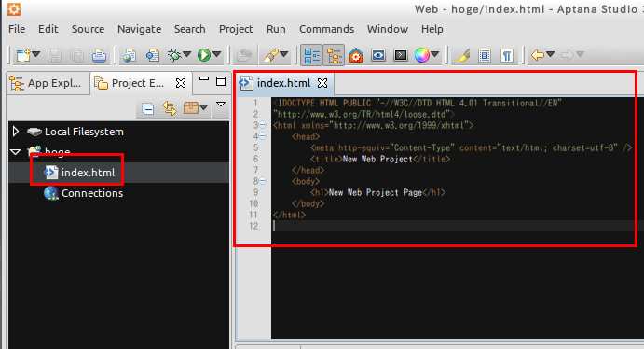Open the terminal console toolbar icon

coord(401,55)
